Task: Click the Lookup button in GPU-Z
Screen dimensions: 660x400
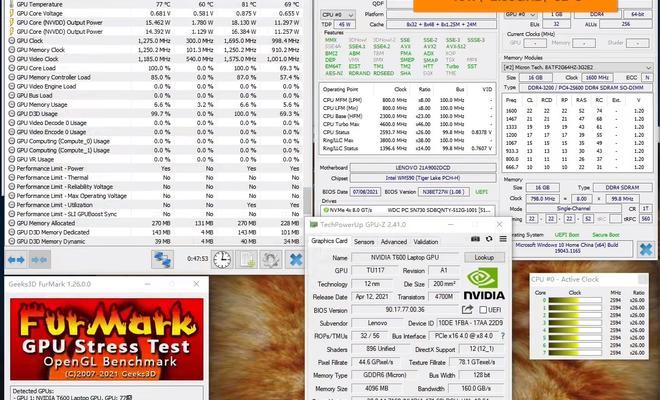Action: pyautogui.click(x=484, y=257)
